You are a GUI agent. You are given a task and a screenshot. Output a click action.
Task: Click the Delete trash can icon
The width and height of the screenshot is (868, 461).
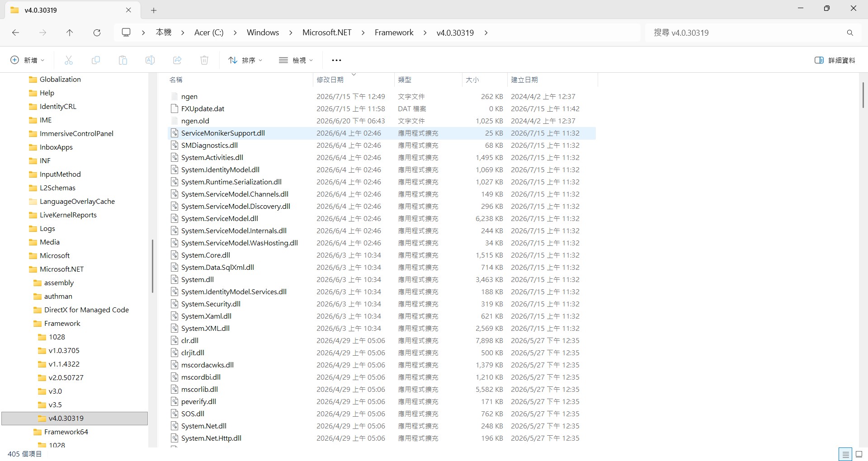204,60
